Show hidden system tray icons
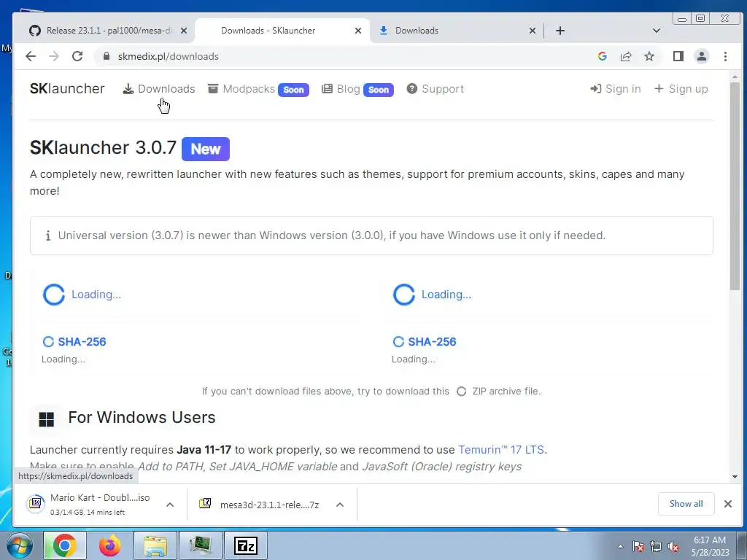Viewport: 747px width, 560px height. click(620, 546)
